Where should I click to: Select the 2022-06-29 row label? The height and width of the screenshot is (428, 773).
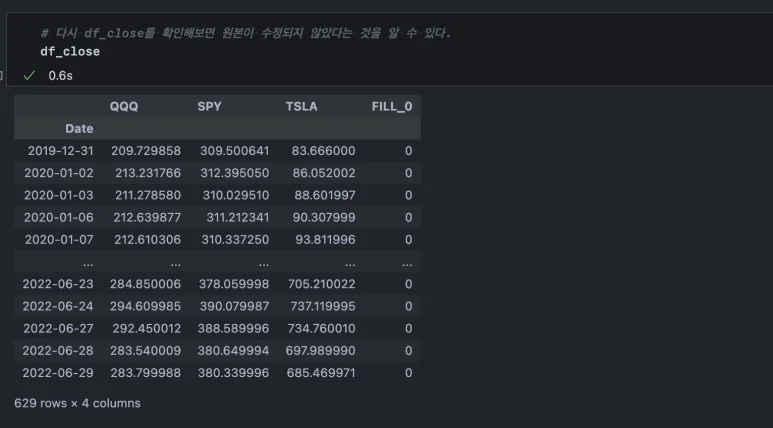click(57, 373)
